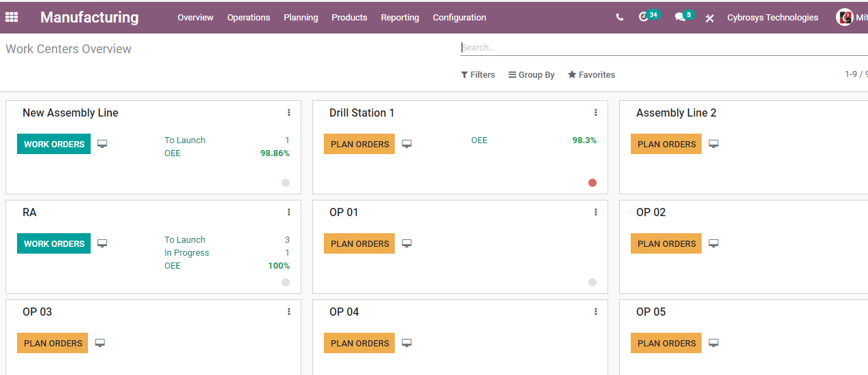Click PLAN ORDERS on Drill Station 1

pos(359,144)
